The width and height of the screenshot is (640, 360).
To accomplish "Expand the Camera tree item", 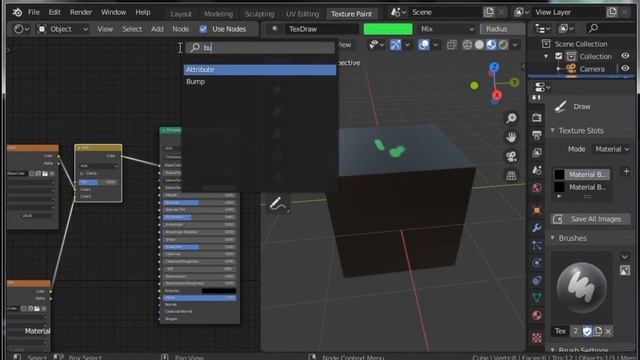I will [x=558, y=69].
